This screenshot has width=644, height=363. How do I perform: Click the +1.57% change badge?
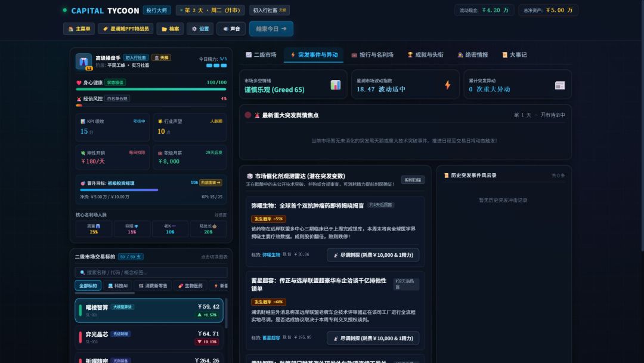pos(208,315)
